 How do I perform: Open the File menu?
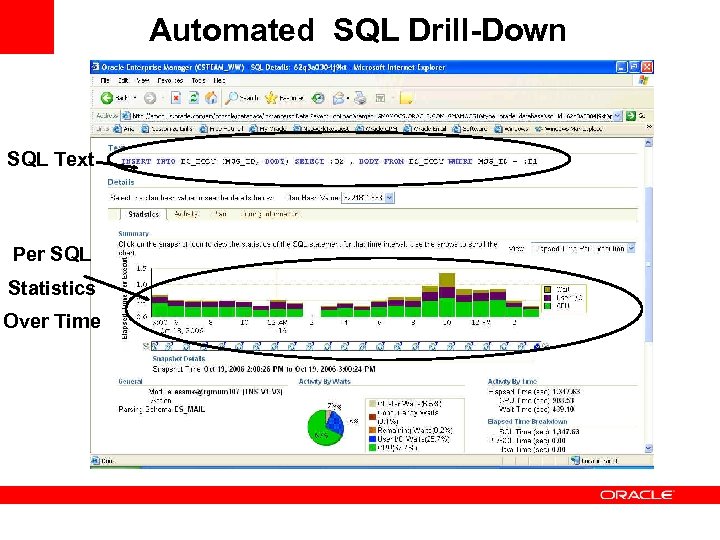[105, 80]
